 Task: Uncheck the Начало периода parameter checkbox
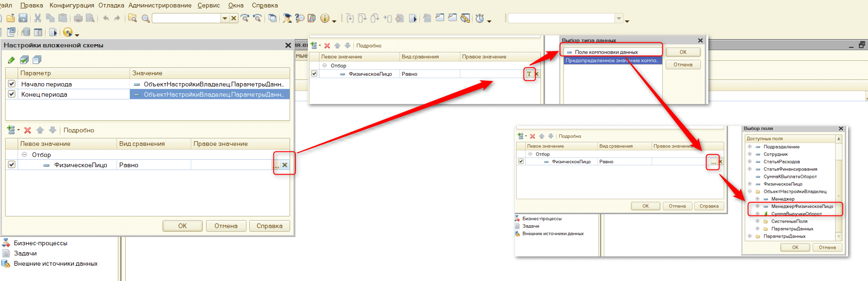(12, 84)
